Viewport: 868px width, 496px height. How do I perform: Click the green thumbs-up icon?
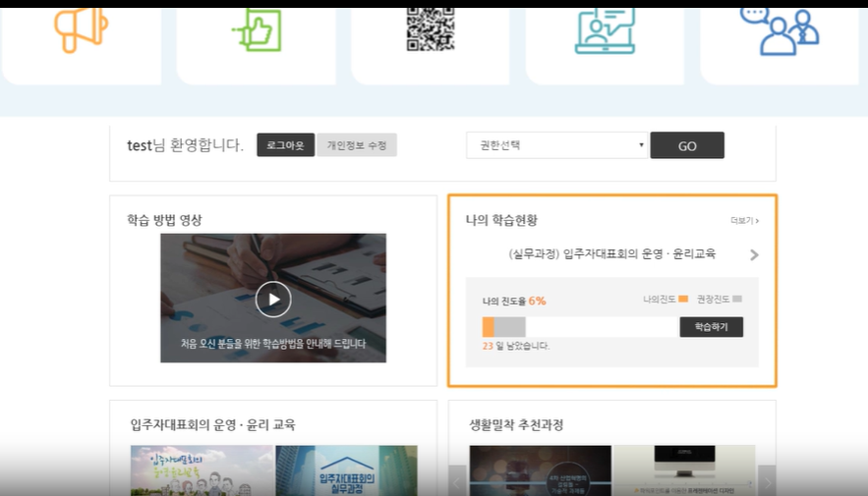[257, 29]
